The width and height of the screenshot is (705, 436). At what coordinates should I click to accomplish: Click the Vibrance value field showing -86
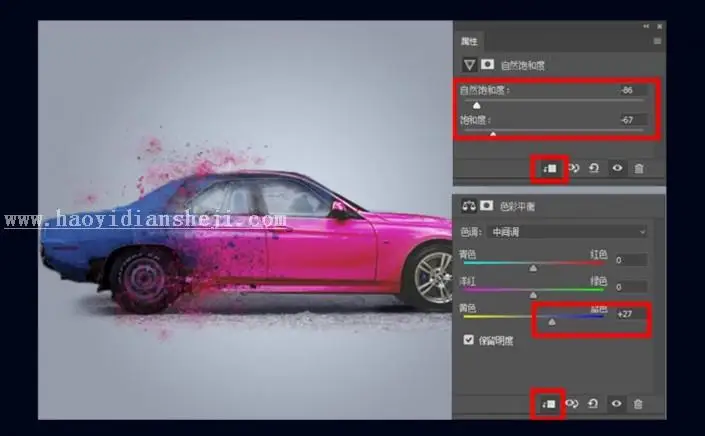(x=632, y=90)
